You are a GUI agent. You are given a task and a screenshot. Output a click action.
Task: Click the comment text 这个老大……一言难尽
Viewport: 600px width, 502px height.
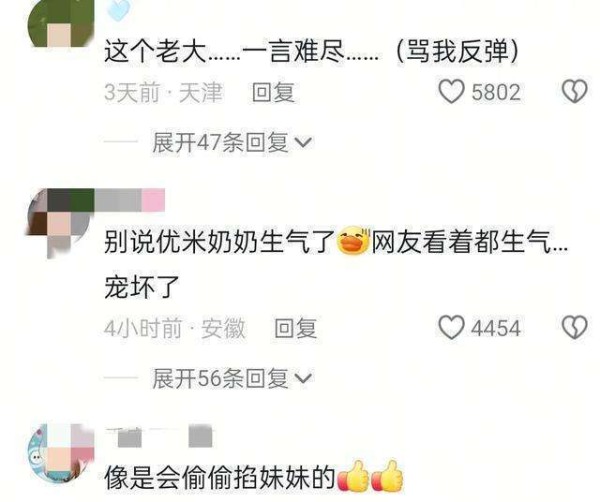click(242, 51)
